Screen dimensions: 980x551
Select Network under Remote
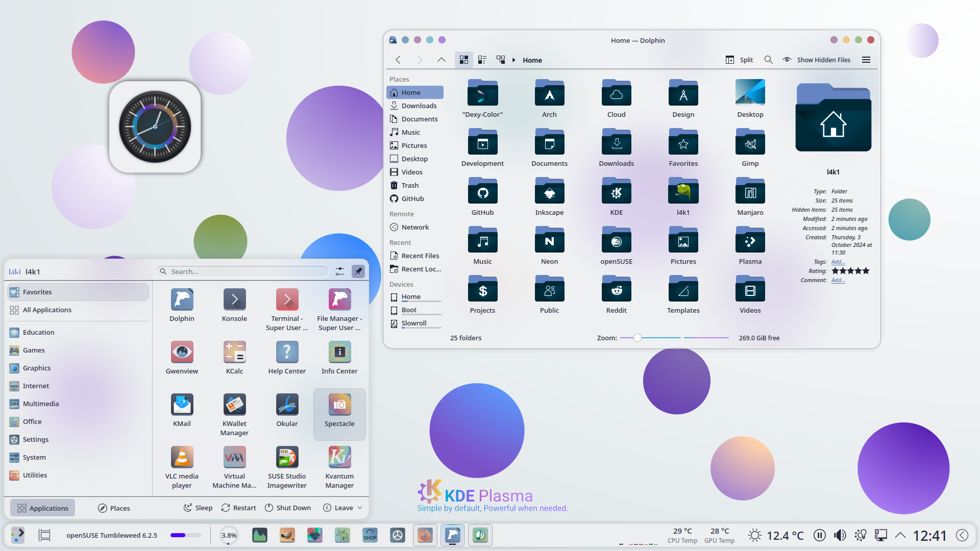pyautogui.click(x=415, y=227)
